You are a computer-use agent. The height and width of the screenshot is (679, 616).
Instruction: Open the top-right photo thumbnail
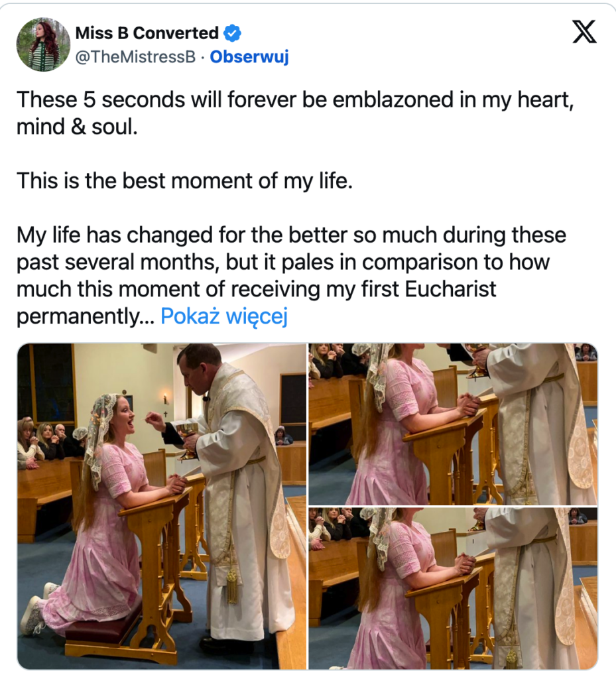coord(453,424)
